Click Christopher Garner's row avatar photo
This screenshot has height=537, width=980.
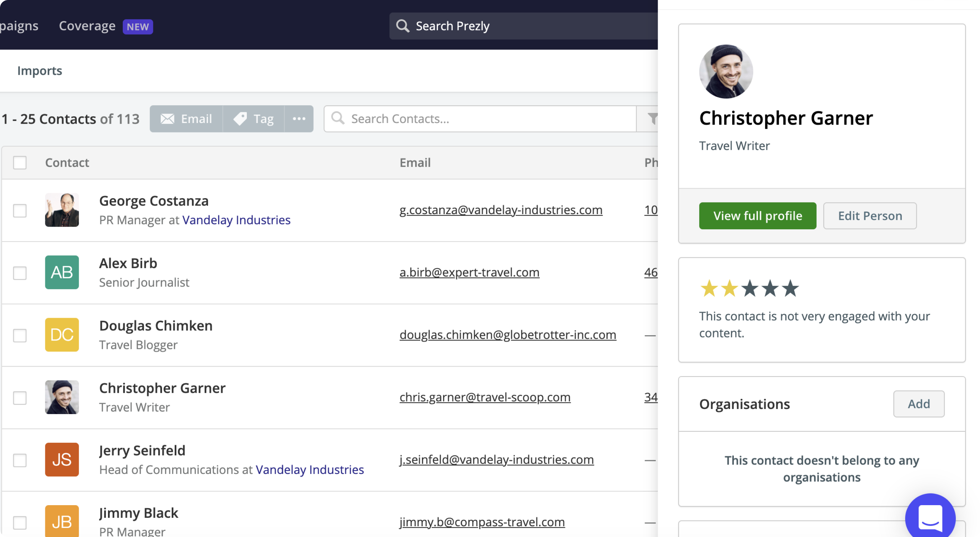tap(62, 397)
